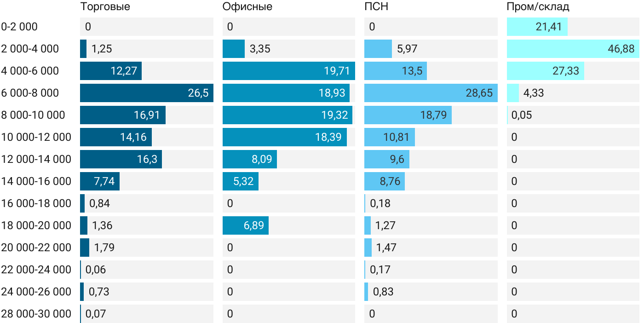The image size is (644, 323).
Task: Click the Торговые column header
Action: pyautogui.click(x=105, y=6)
